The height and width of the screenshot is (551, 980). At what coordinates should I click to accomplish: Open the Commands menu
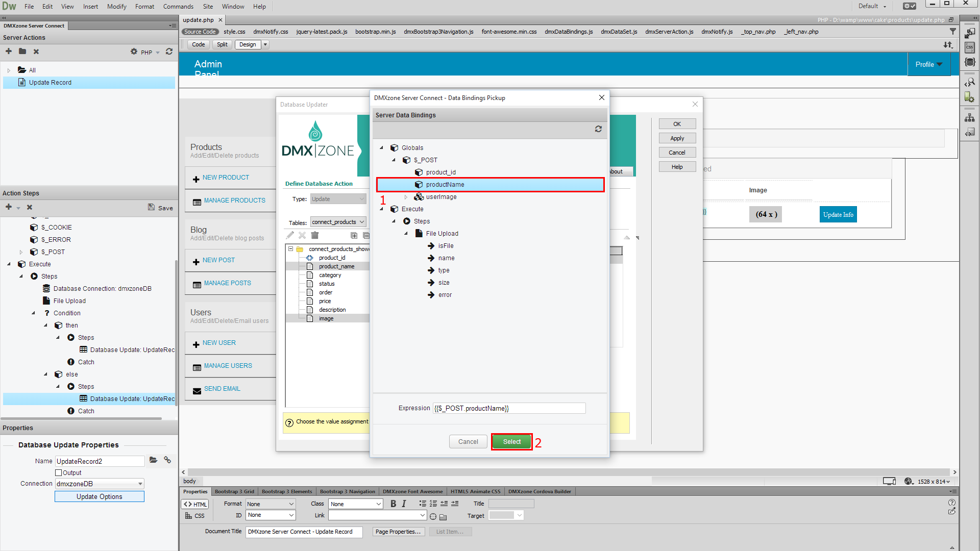click(178, 7)
